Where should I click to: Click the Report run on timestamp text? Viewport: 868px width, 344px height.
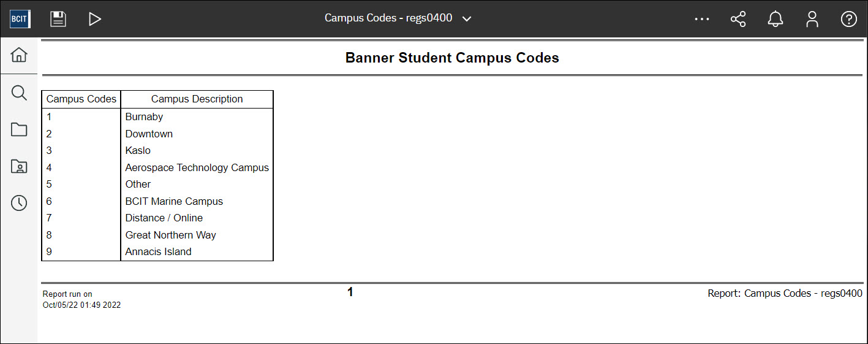81,299
